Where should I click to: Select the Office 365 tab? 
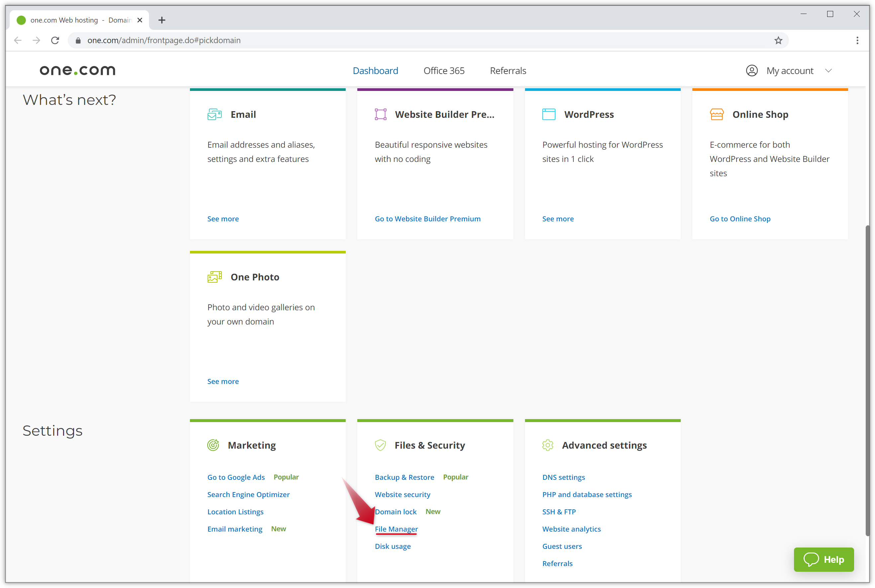coord(444,70)
